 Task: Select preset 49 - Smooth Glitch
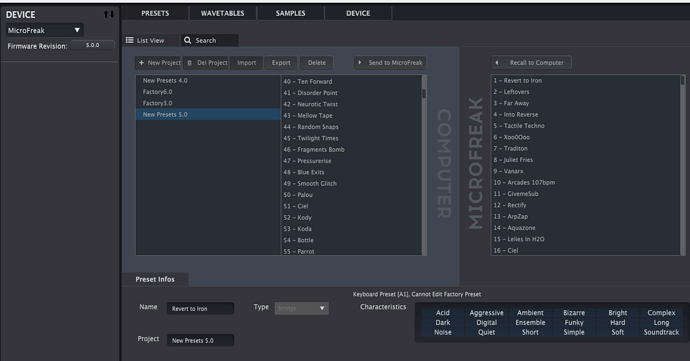[x=351, y=184]
